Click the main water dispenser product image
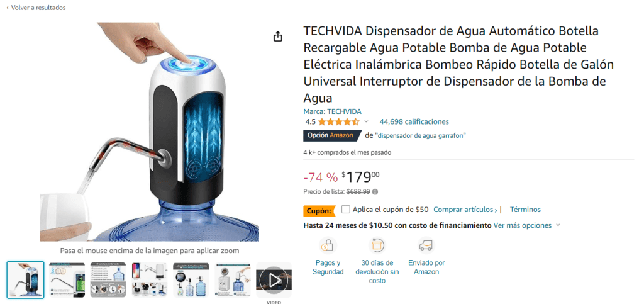 click(150, 132)
